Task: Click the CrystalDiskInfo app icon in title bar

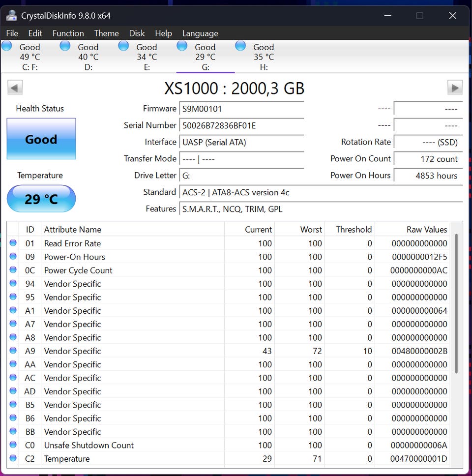Action: click(x=11, y=15)
